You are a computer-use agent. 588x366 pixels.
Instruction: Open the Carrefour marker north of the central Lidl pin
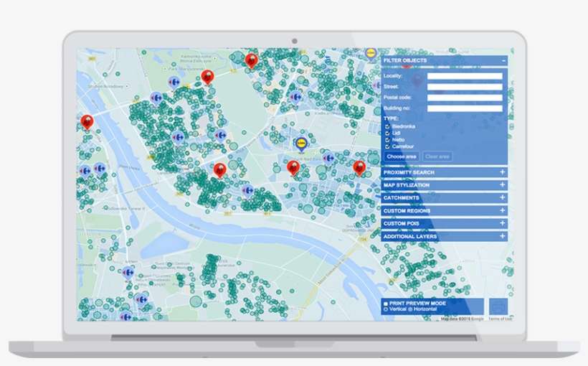(x=296, y=97)
